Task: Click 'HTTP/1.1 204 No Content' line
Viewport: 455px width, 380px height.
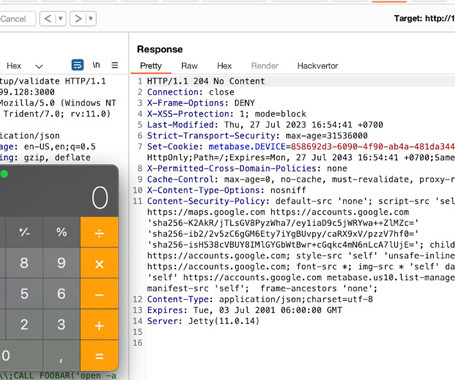Action: point(206,81)
